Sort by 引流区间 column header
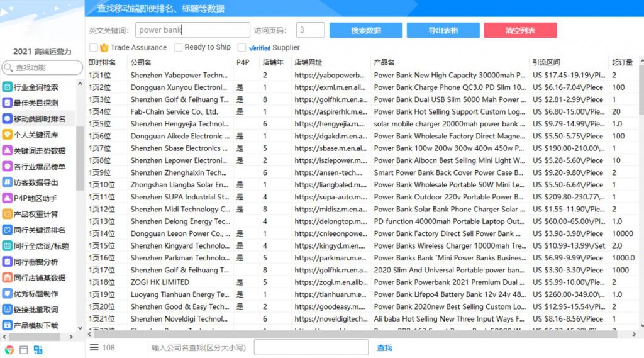Image resolution: width=644 pixels, height=358 pixels. click(547, 62)
